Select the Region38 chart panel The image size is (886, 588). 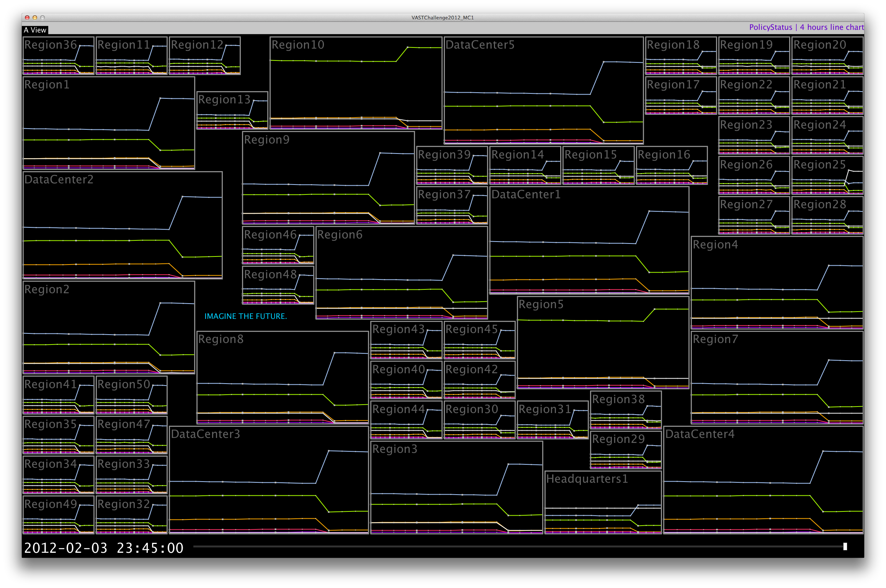coord(626,410)
